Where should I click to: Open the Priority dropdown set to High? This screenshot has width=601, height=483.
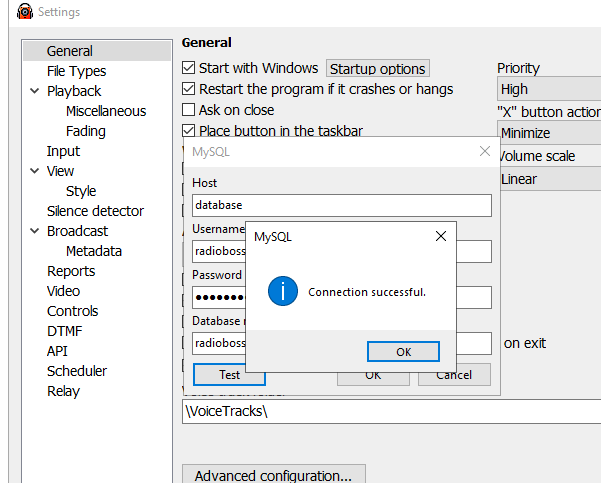point(548,89)
